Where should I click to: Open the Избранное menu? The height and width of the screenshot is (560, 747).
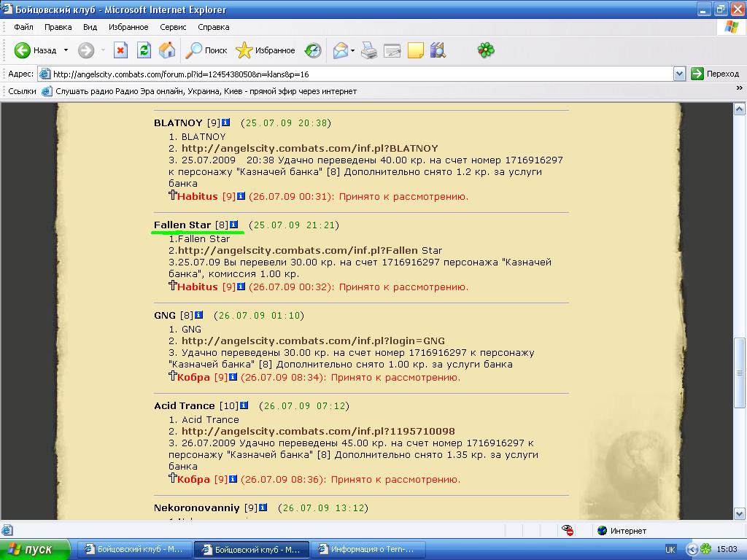pos(128,27)
